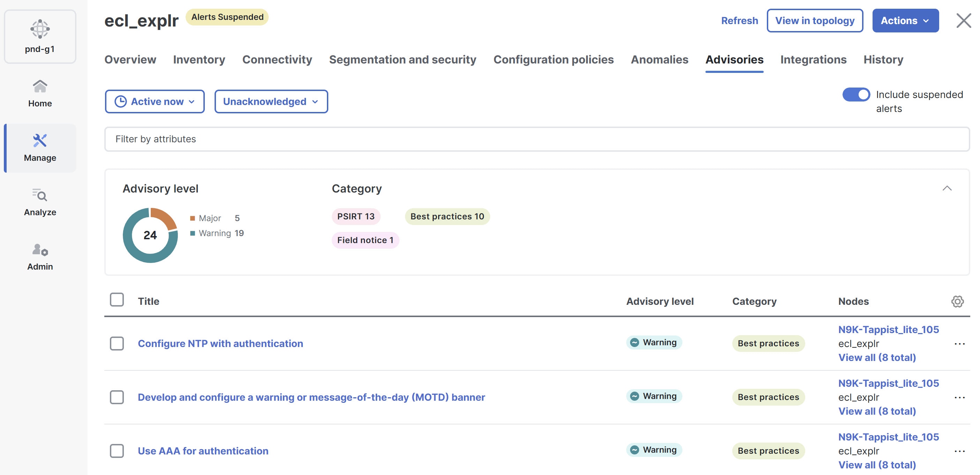Click the Refresh link
The width and height of the screenshot is (980, 475).
coord(740,21)
